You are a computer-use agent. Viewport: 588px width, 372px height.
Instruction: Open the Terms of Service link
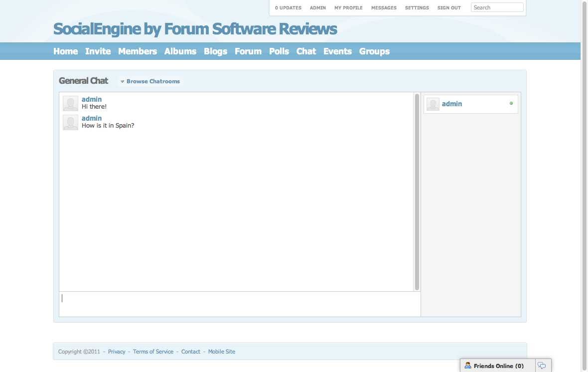pos(153,352)
